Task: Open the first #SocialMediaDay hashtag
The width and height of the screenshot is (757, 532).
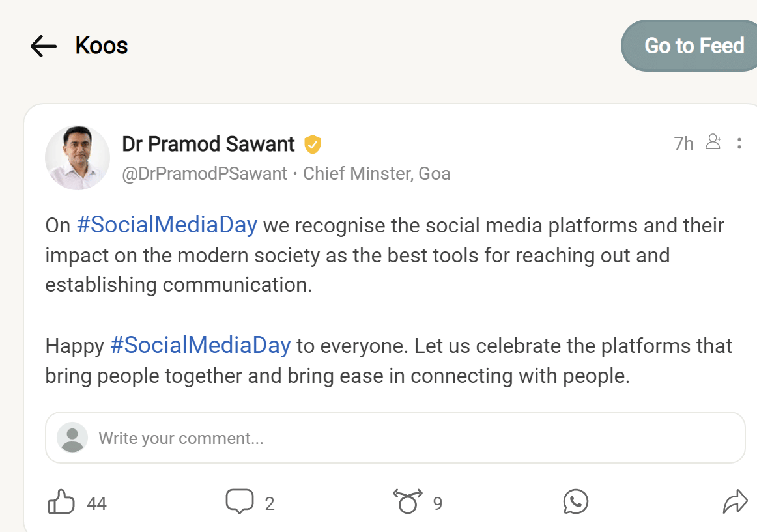Action: (167, 225)
